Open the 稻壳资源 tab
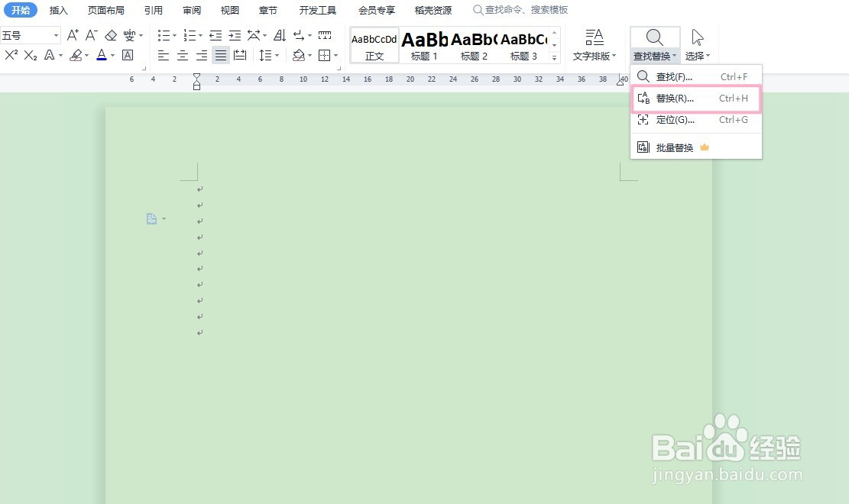 tap(433, 10)
